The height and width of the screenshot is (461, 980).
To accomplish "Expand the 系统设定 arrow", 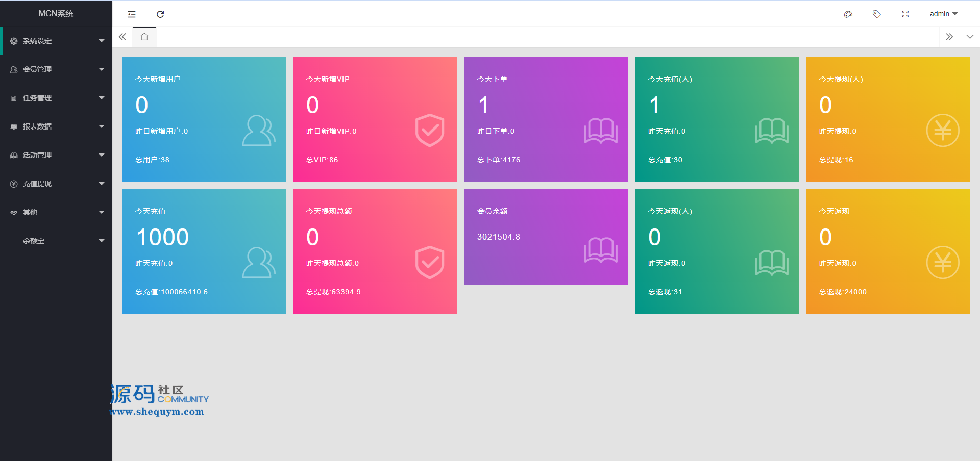I will [101, 41].
